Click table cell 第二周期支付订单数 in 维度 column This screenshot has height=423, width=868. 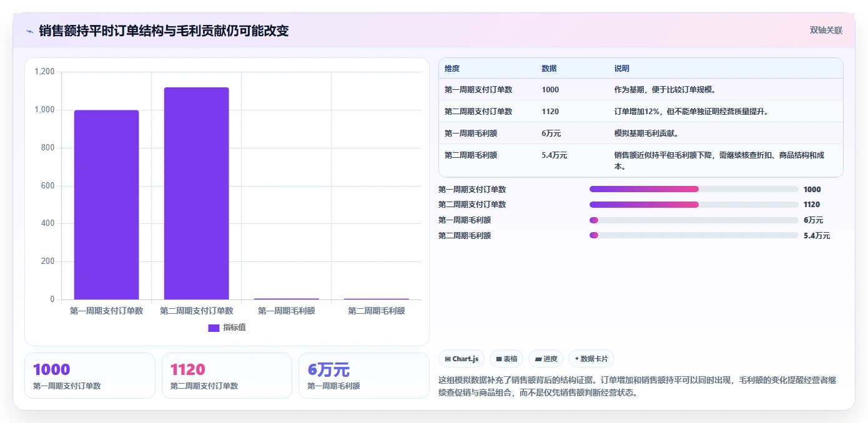[478, 111]
